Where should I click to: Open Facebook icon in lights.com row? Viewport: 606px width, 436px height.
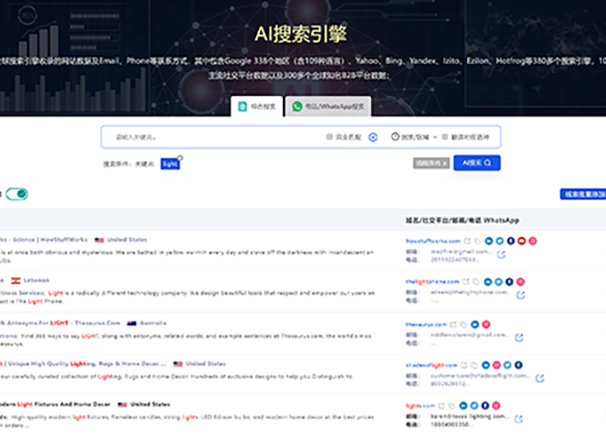[x=485, y=405]
